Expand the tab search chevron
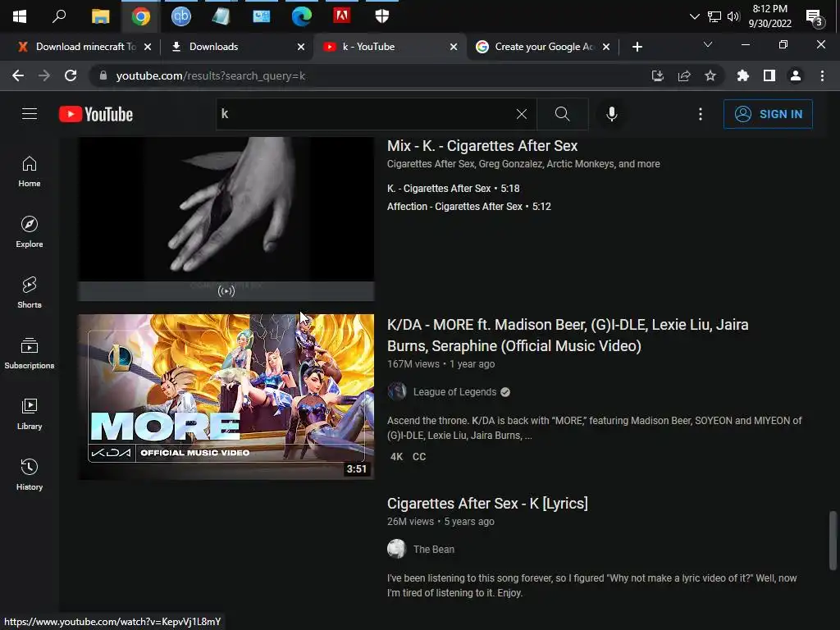840x630 pixels. (708, 44)
